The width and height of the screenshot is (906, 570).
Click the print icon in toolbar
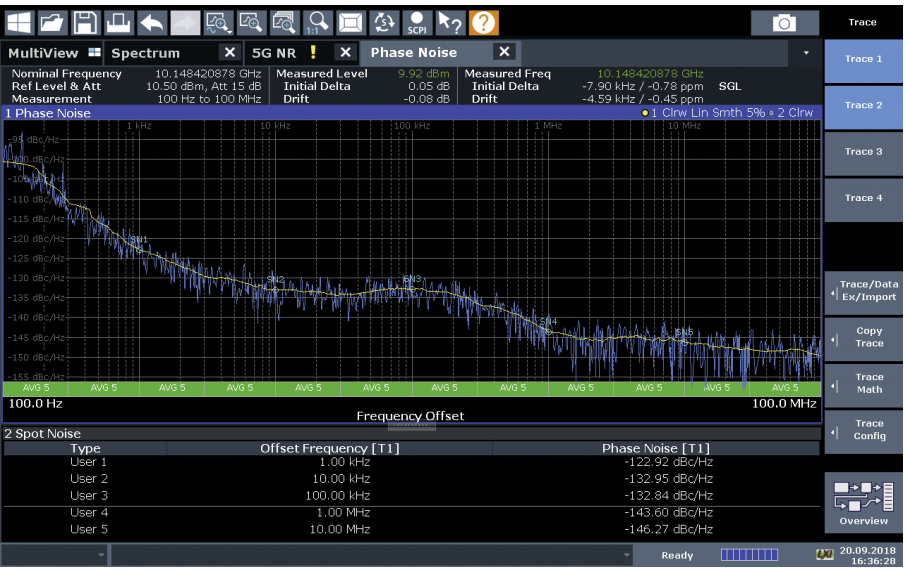point(118,21)
